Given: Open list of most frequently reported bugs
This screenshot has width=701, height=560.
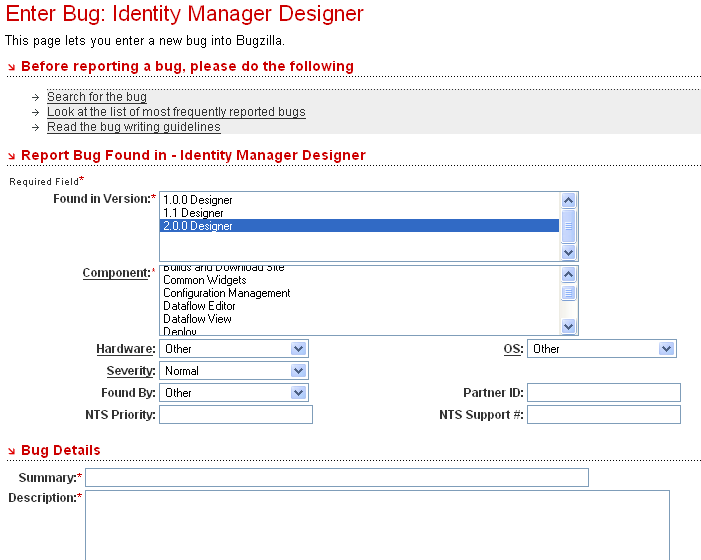Looking at the screenshot, I should point(176,112).
